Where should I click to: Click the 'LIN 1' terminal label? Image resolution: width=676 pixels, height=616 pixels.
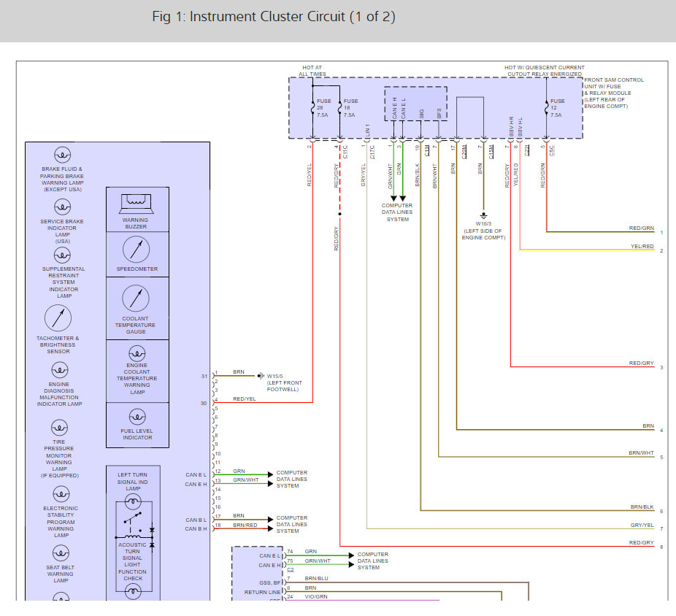[x=367, y=130]
